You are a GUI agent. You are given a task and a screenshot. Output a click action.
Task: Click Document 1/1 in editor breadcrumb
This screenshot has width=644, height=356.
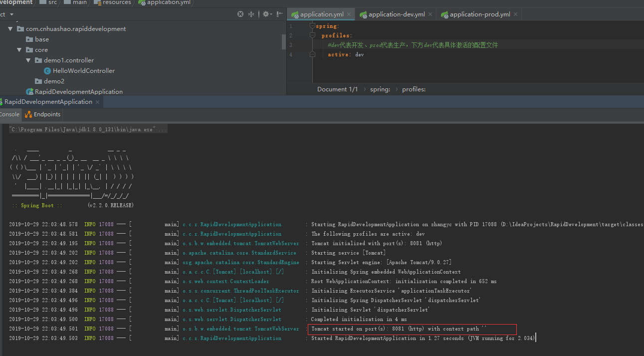[x=337, y=89]
